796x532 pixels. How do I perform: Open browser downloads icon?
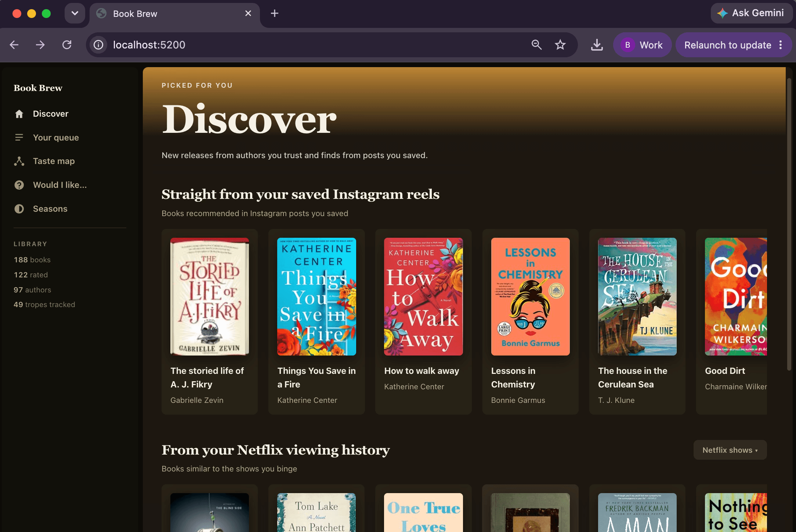[597, 45]
